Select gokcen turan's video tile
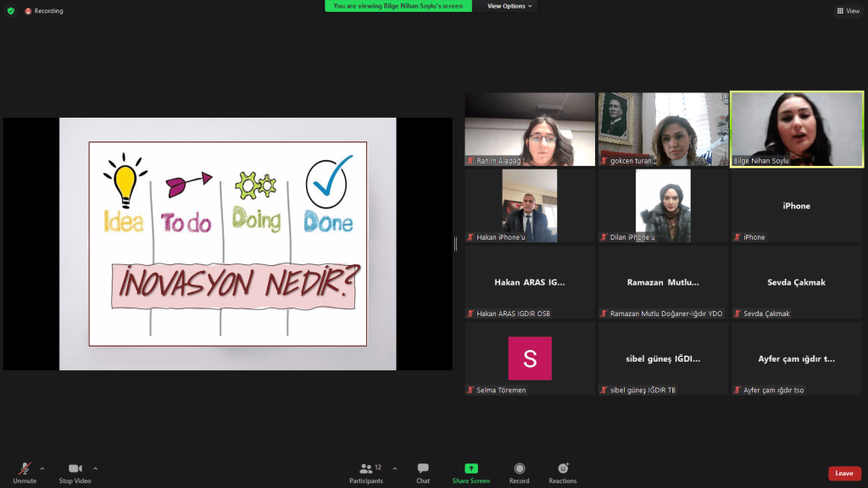The height and width of the screenshot is (488, 868). [663, 129]
